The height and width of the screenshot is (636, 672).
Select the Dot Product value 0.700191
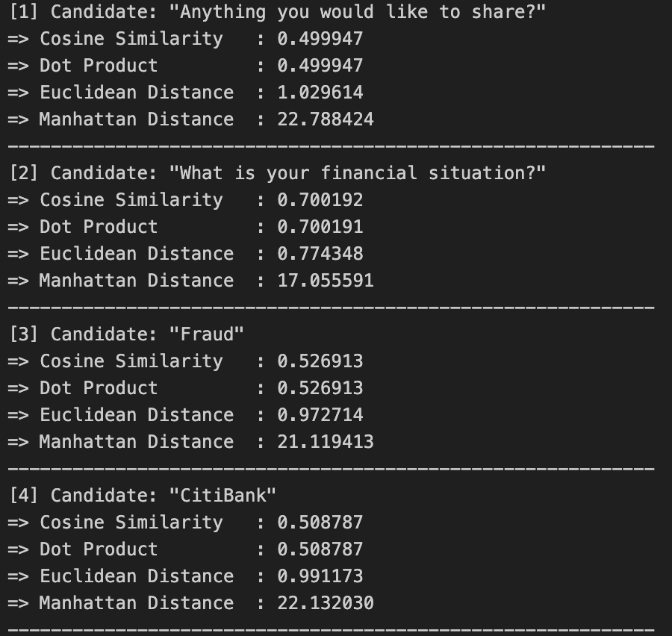point(320,227)
